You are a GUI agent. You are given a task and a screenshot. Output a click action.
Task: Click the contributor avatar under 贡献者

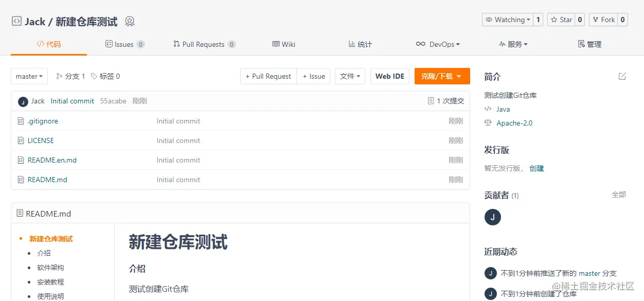click(493, 217)
